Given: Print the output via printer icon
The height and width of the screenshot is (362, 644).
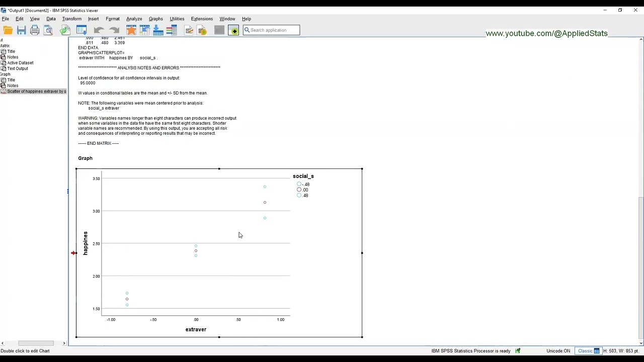Looking at the screenshot, I should tap(35, 30).
